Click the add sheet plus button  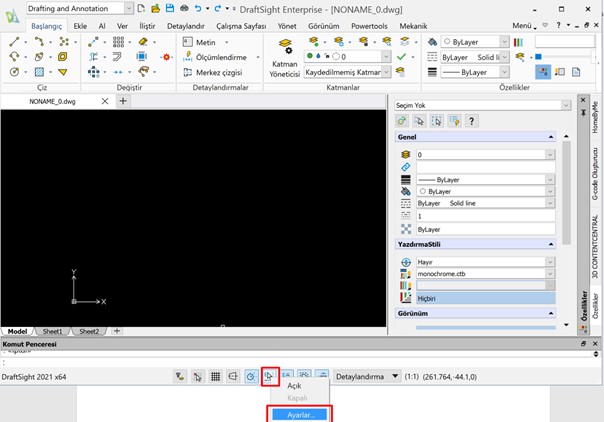tap(116, 330)
